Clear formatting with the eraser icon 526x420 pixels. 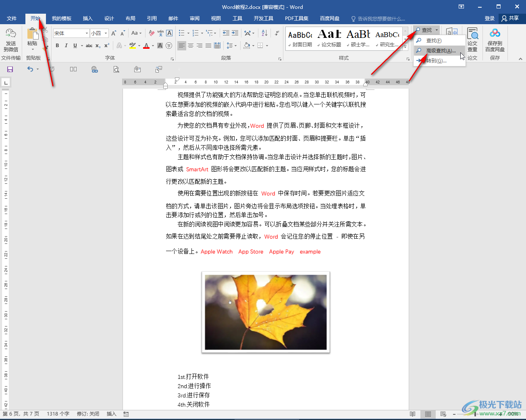[x=152, y=33]
